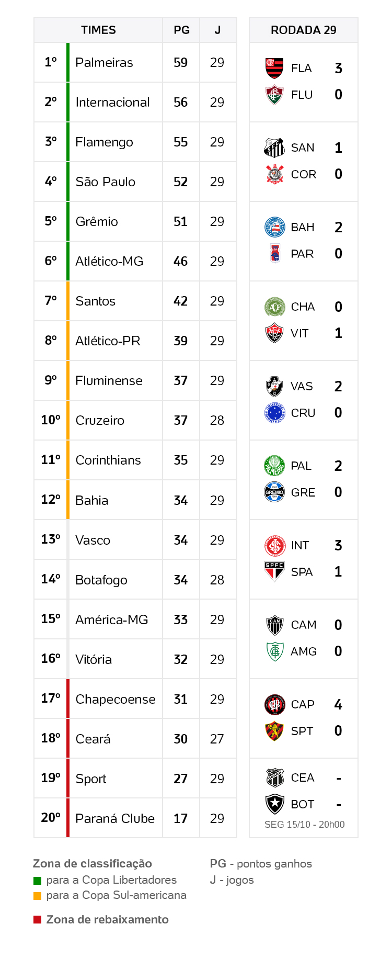Click the PG column header

[181, 30]
